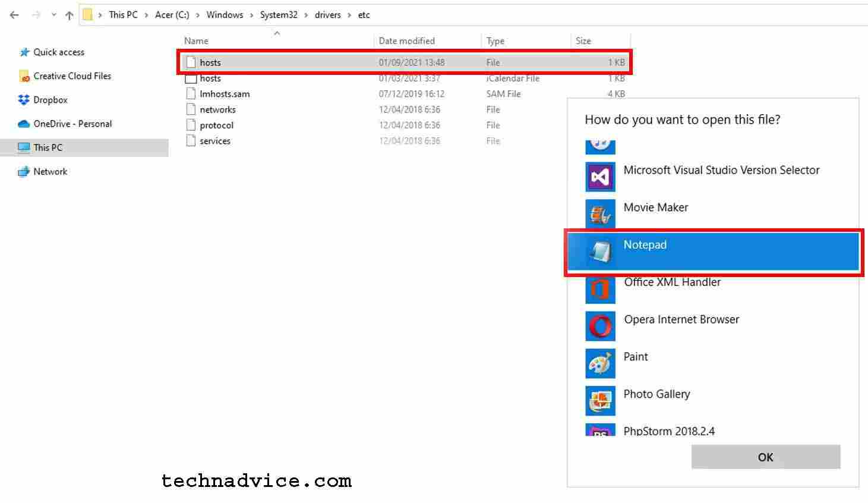Click the red Opera logo icon
This screenshot has width=868, height=503.
coord(600,326)
